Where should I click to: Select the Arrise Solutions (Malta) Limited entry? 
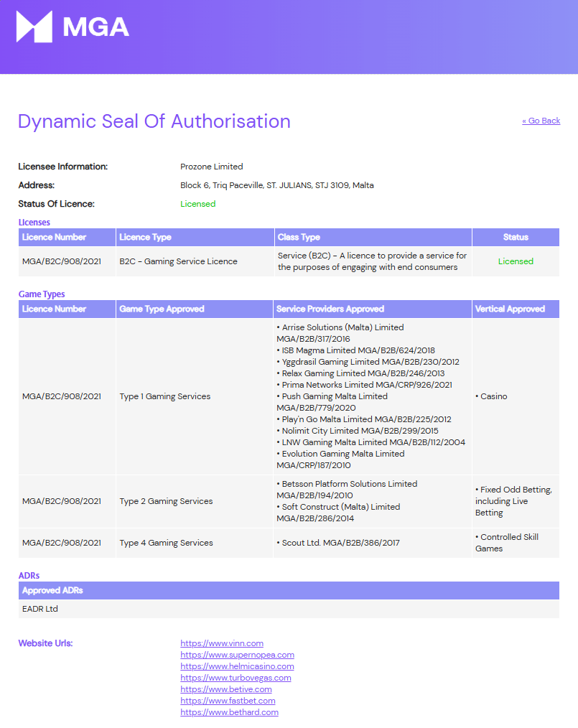coord(340,333)
